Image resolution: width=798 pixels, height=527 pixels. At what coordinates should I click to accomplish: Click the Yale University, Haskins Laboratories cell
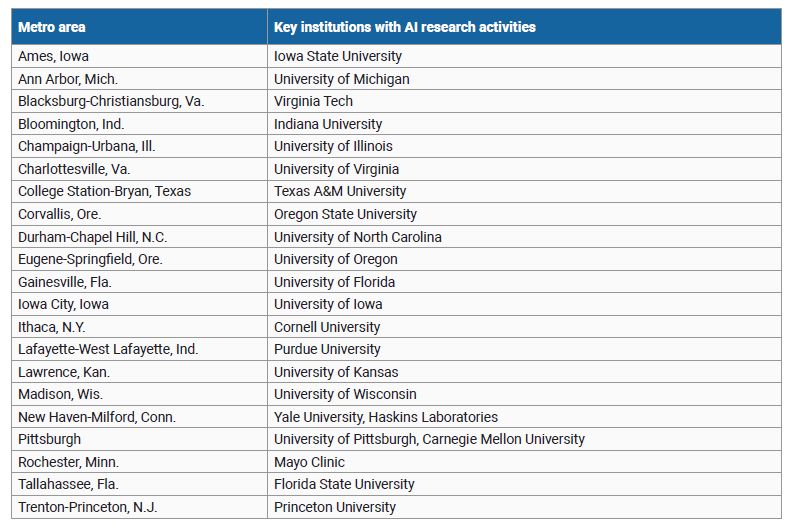(386, 417)
